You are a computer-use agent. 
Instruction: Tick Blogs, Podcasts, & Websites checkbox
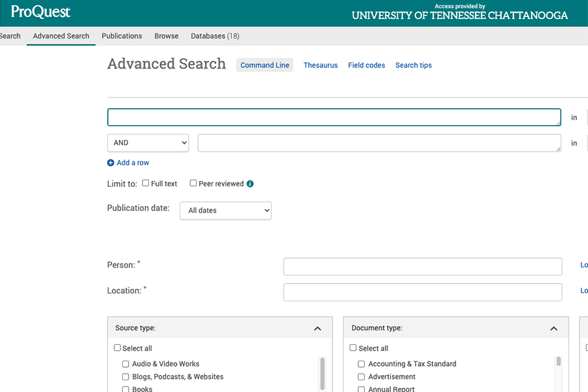tap(125, 376)
